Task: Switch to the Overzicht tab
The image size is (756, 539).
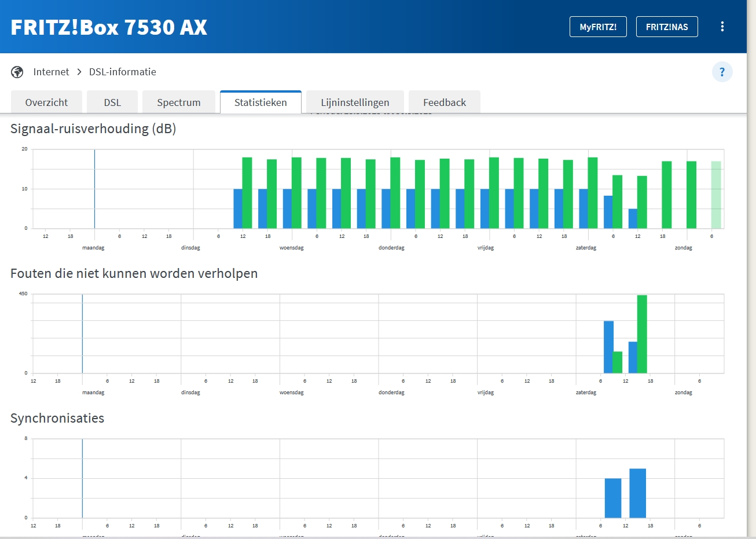Action: (x=46, y=102)
